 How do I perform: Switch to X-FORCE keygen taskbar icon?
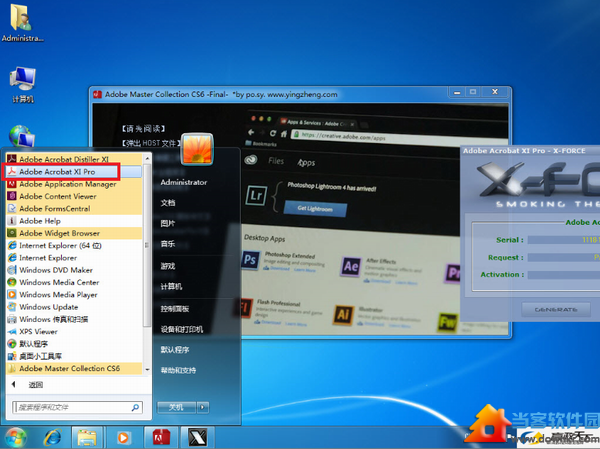tap(197, 437)
